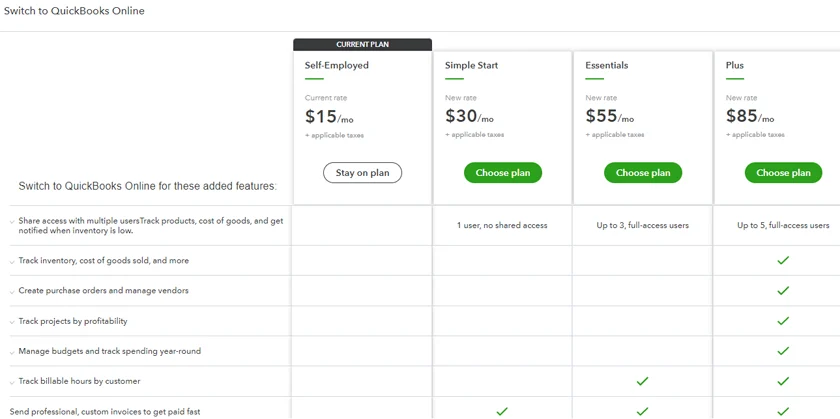Click the '1 user, no shared access' cell
This screenshot has height=419, width=840.
[x=502, y=226]
